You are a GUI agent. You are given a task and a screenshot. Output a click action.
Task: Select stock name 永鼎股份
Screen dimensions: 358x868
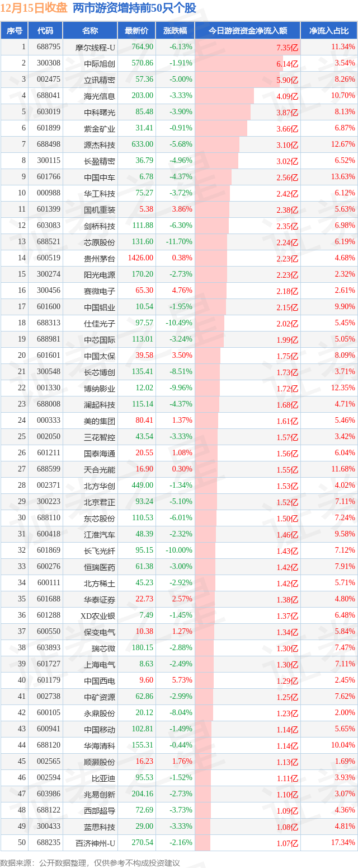point(100,713)
